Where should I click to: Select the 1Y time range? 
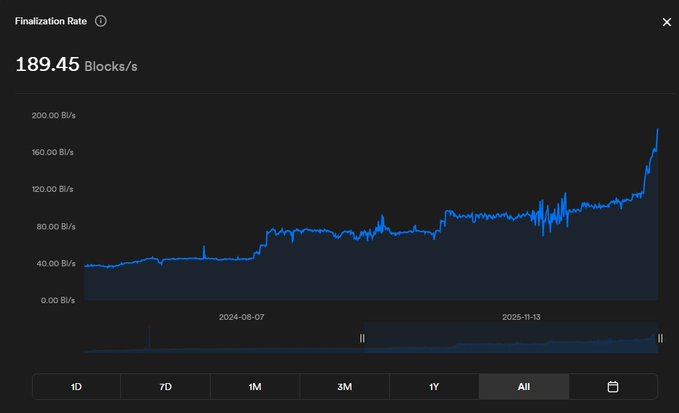click(x=434, y=387)
